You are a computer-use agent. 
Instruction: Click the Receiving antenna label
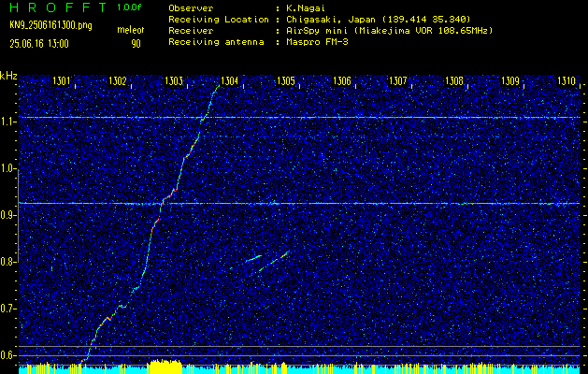[216, 42]
